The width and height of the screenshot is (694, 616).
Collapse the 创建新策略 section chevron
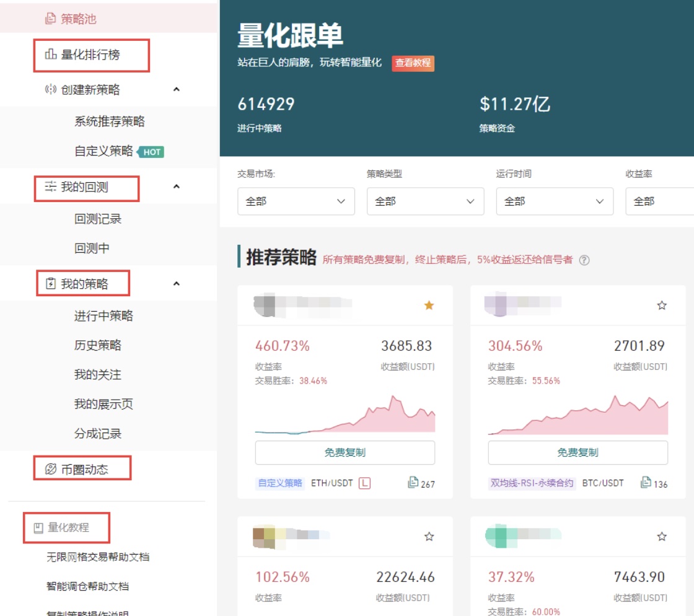[x=177, y=90]
